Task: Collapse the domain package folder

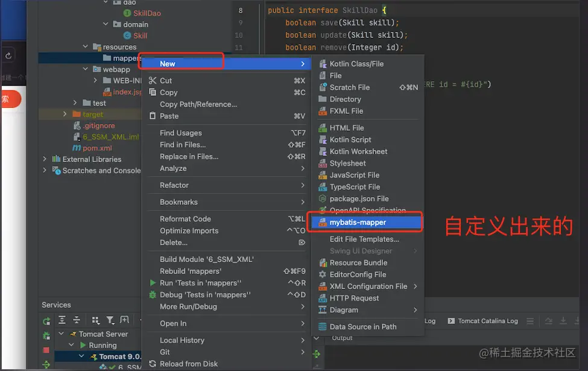Action: pos(106,24)
